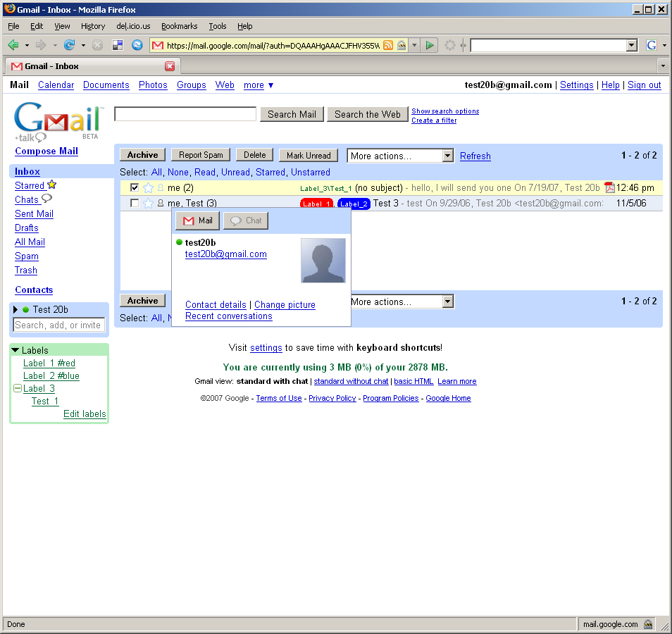
Task: Open the File menu
Action: [13, 26]
